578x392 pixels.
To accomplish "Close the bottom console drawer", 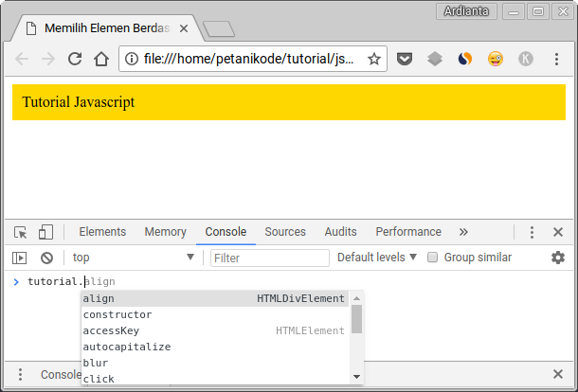I will coord(558,374).
